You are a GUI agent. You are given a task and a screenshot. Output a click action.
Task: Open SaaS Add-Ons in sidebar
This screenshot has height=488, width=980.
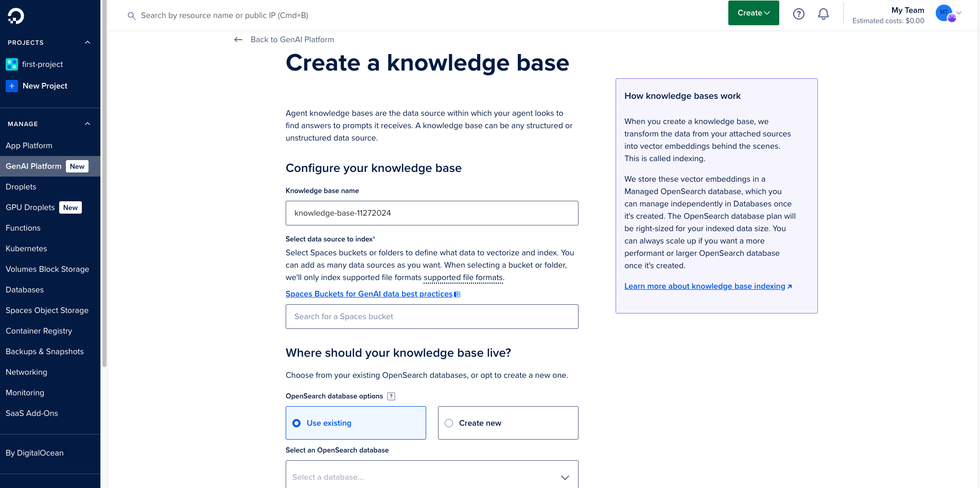click(x=32, y=413)
